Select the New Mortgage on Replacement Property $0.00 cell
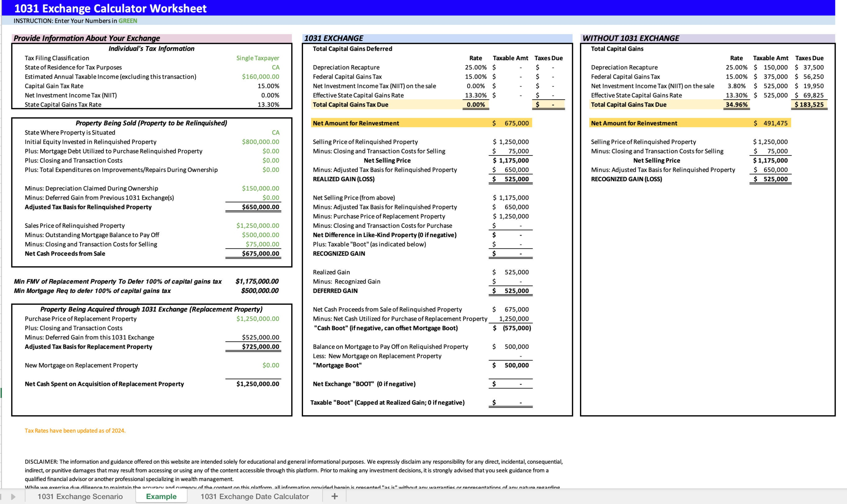The height and width of the screenshot is (504, 847). 270,365
